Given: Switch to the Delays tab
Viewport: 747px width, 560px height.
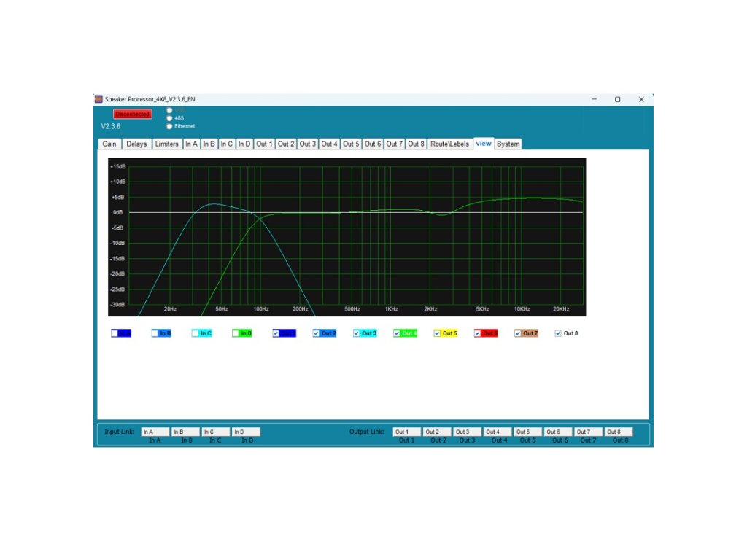Looking at the screenshot, I should coord(136,144).
